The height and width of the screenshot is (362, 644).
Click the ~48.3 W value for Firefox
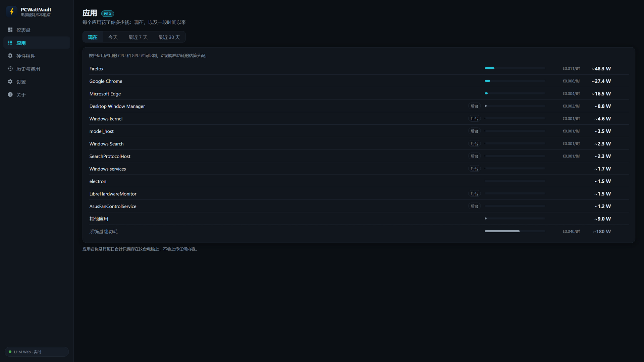(601, 69)
